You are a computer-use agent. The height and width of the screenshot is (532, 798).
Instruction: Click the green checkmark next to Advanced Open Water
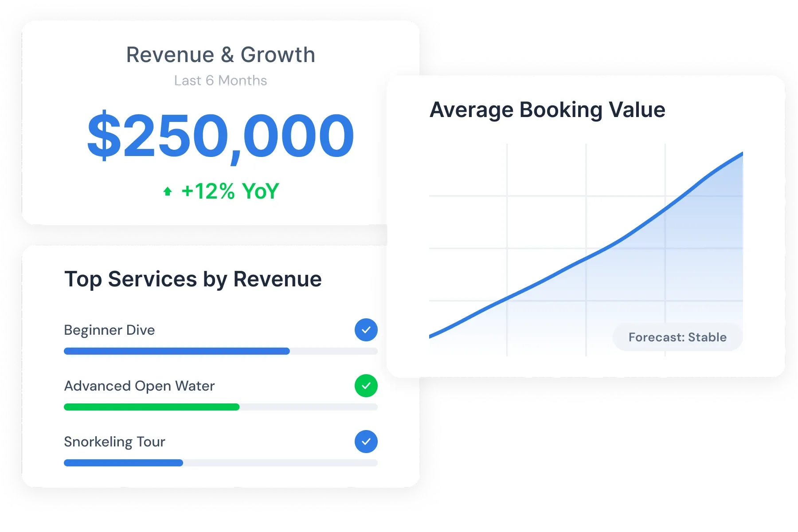366,386
